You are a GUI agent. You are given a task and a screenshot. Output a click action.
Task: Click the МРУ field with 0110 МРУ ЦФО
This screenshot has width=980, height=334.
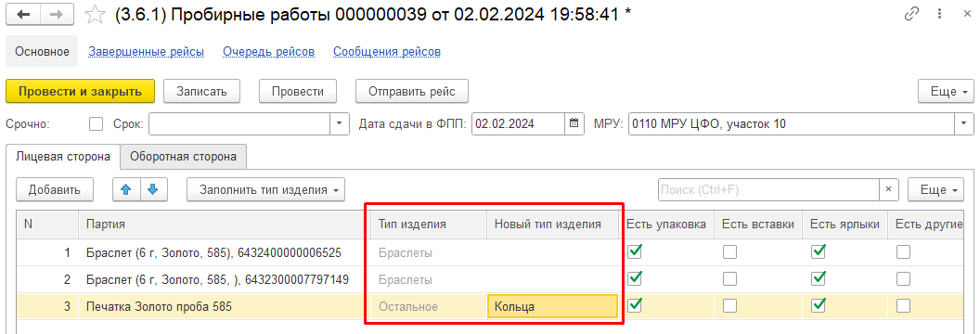(792, 123)
